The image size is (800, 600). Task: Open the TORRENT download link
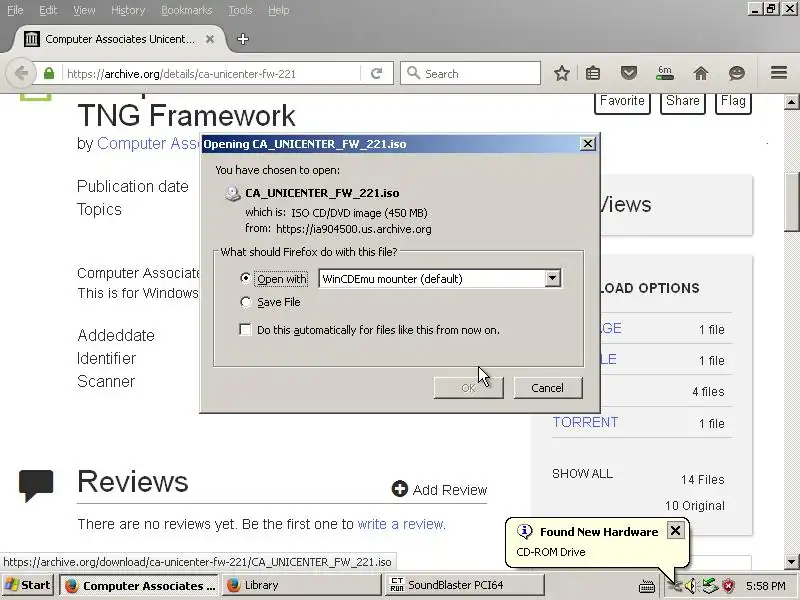pyautogui.click(x=585, y=422)
